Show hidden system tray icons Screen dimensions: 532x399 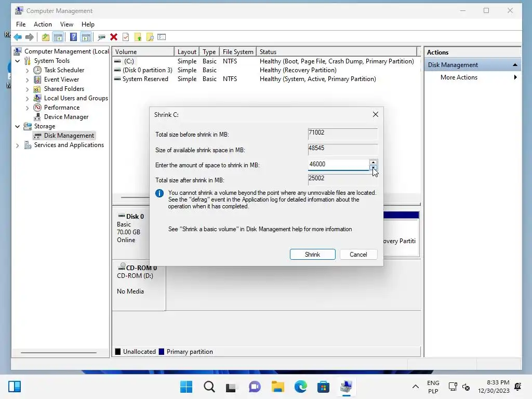click(x=415, y=387)
